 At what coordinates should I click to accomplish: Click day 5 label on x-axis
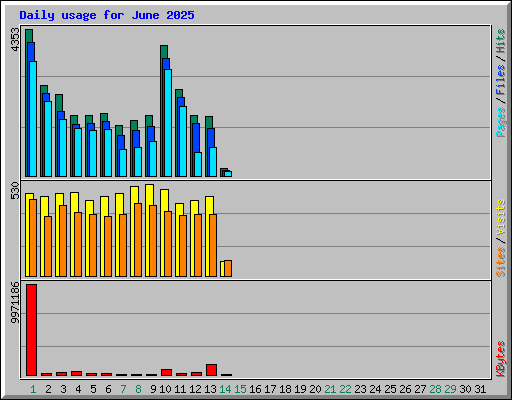point(93,389)
